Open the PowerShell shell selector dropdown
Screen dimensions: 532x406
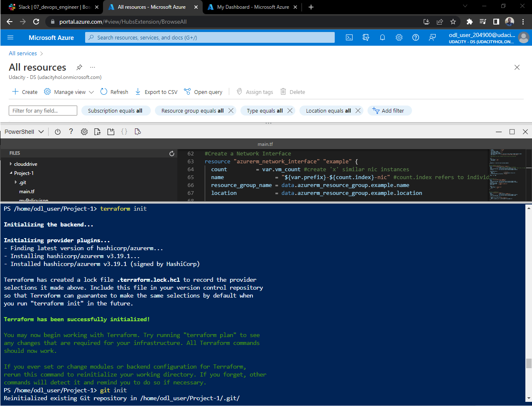(x=24, y=131)
